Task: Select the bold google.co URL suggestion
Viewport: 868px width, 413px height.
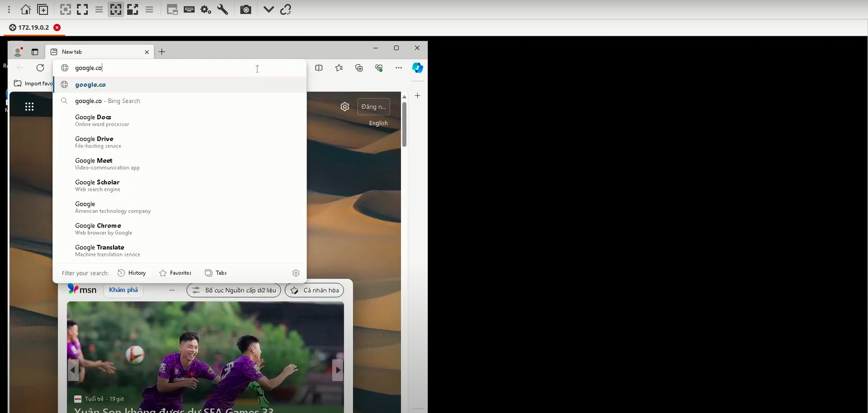Action: point(180,85)
